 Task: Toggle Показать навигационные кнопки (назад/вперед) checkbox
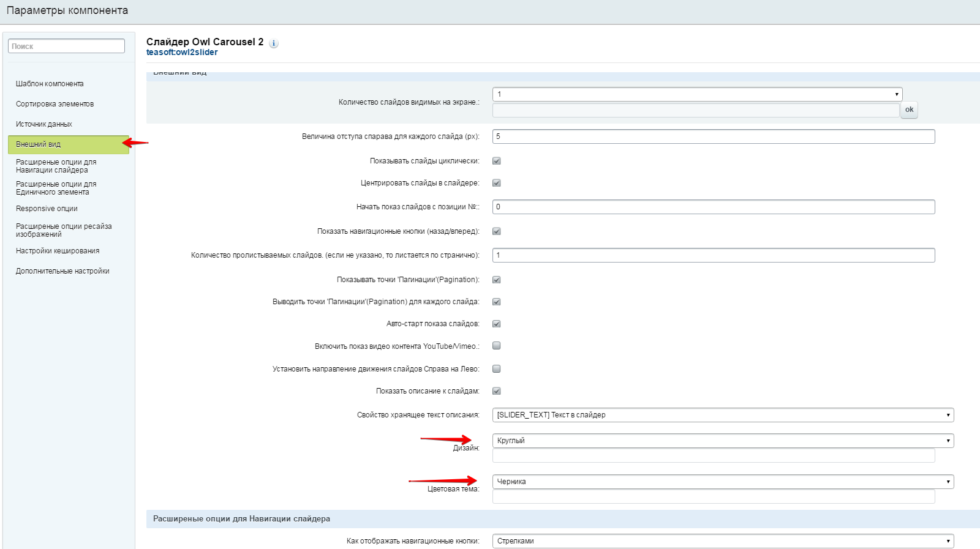pyautogui.click(x=497, y=231)
